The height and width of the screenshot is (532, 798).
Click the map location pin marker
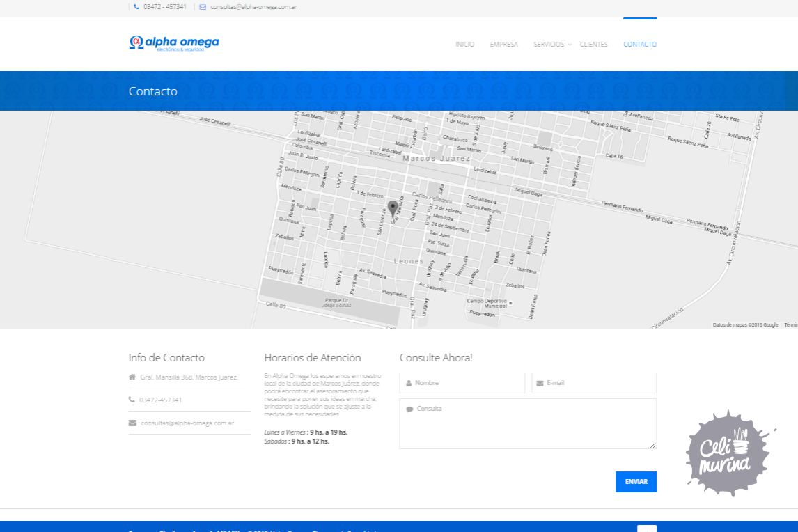393,208
